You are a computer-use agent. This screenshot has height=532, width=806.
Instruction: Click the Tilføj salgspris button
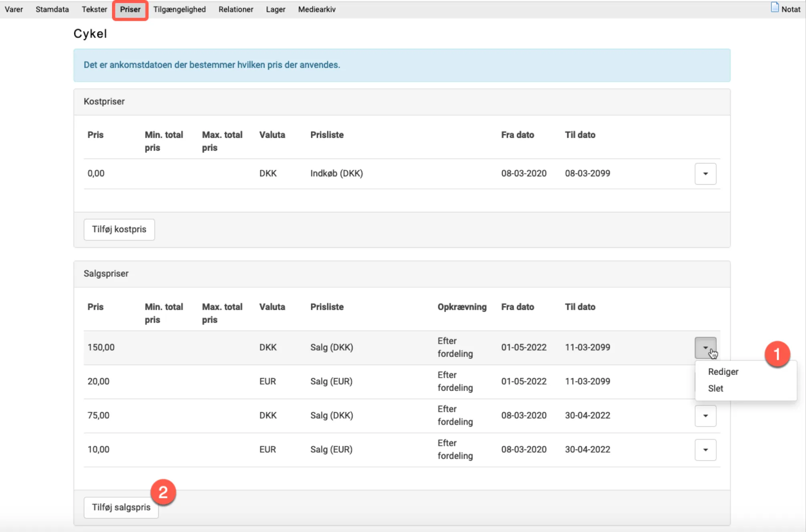pyautogui.click(x=121, y=507)
